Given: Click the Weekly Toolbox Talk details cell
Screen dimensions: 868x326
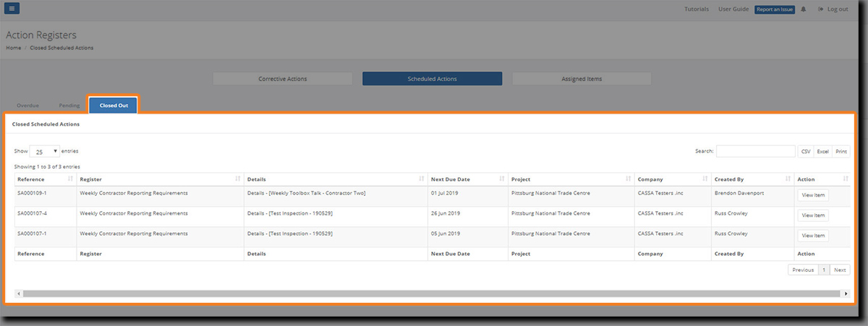Looking at the screenshot, I should pyautogui.click(x=336, y=196).
